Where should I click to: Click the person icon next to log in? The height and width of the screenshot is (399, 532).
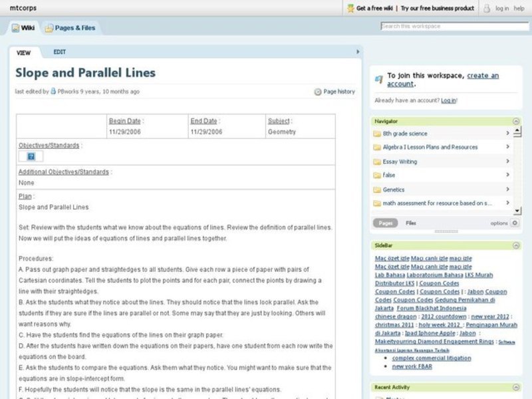(487, 9)
